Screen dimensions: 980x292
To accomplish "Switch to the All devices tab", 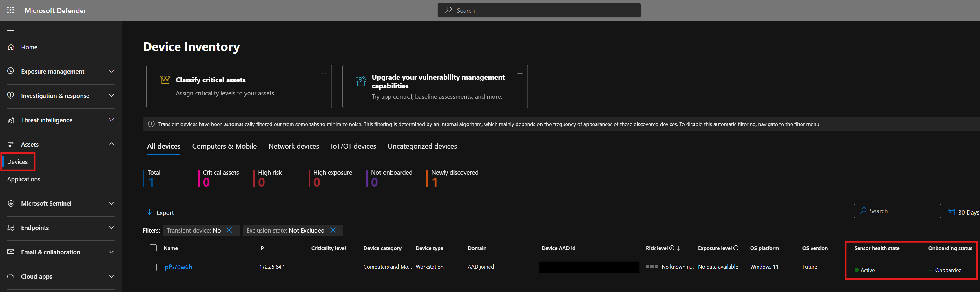I will click(x=164, y=146).
